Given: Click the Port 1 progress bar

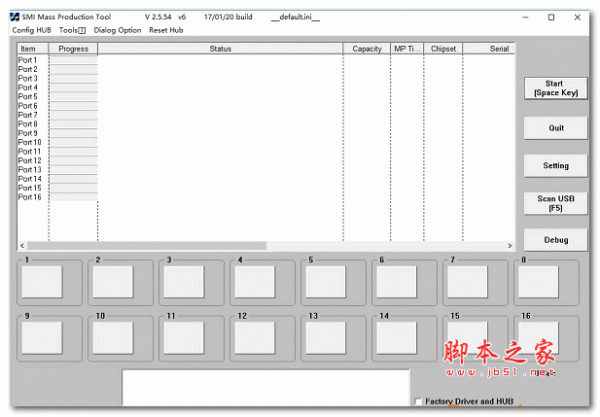Looking at the screenshot, I should click(73, 60).
